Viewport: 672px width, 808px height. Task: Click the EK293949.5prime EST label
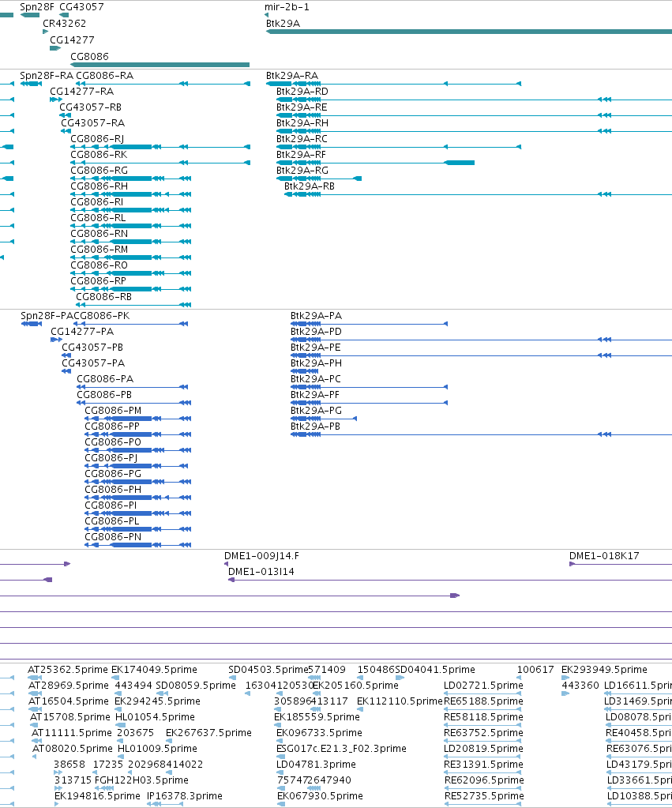[605, 670]
